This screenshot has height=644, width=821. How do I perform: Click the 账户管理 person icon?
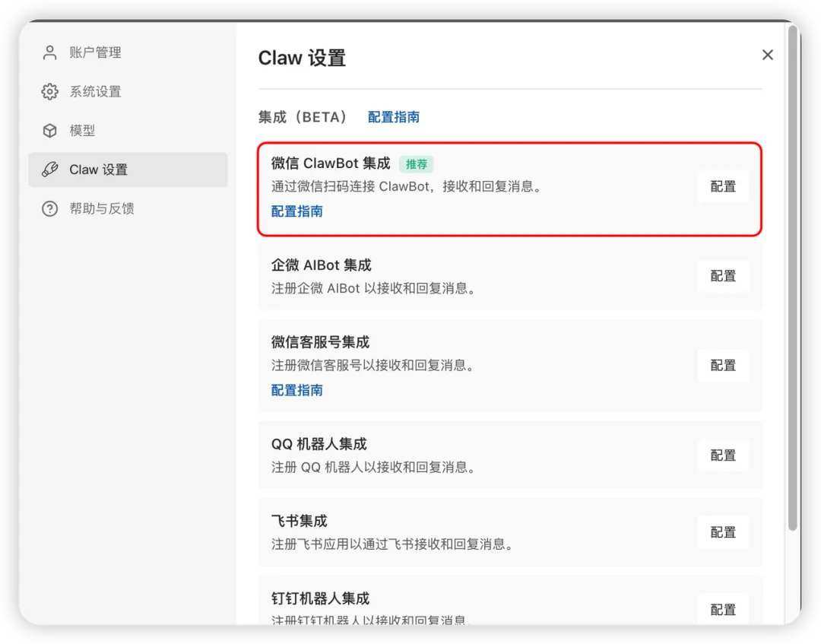(49, 52)
